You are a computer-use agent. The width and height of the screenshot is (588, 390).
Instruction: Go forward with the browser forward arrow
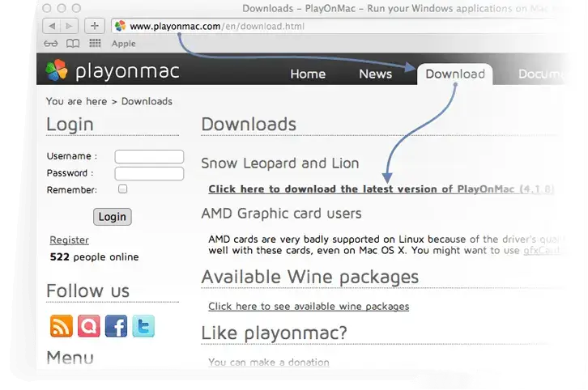(x=70, y=26)
